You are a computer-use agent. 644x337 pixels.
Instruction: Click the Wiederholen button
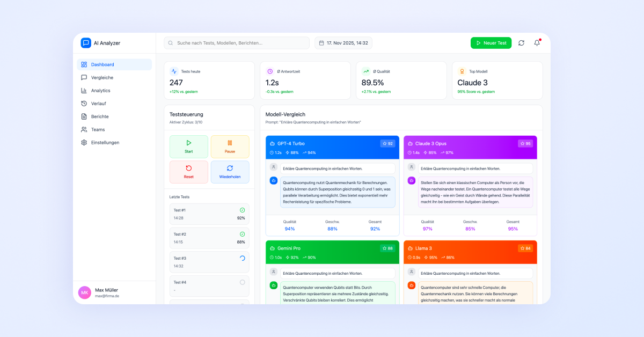[230, 172]
